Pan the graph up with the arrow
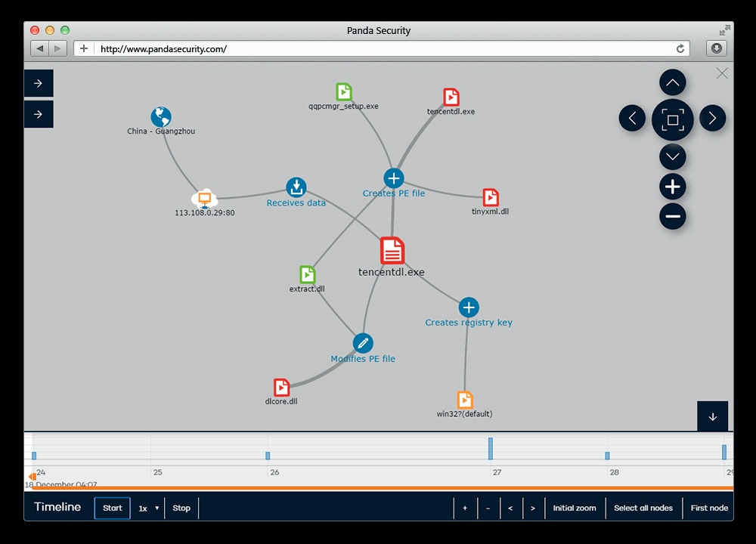Screen dimensions: 756x544 tap(673, 83)
